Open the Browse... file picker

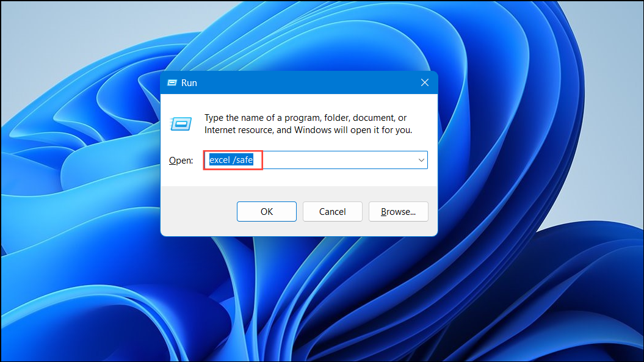point(399,212)
